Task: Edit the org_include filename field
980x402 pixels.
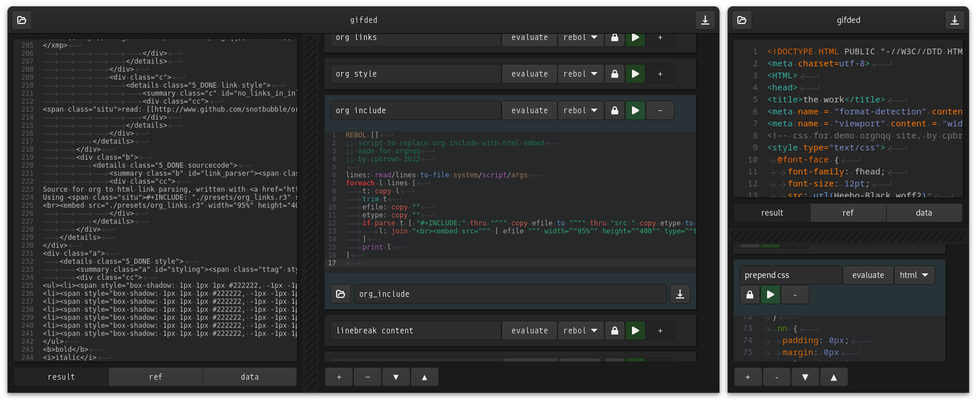Action: pos(510,294)
